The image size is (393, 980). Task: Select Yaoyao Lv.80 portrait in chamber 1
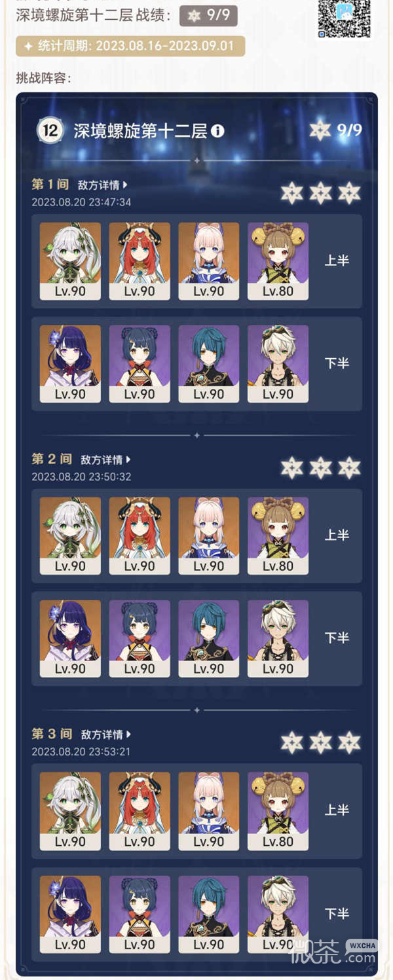[x=278, y=261]
